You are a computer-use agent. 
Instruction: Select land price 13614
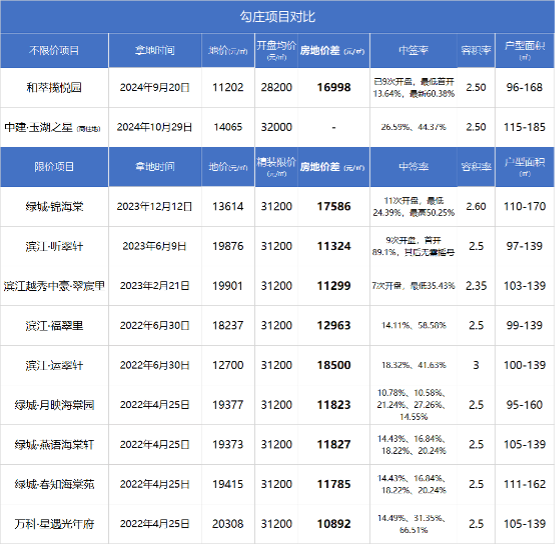click(x=228, y=206)
